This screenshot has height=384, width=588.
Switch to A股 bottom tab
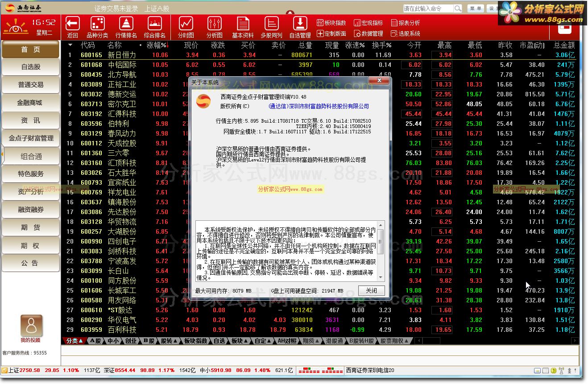95,341
